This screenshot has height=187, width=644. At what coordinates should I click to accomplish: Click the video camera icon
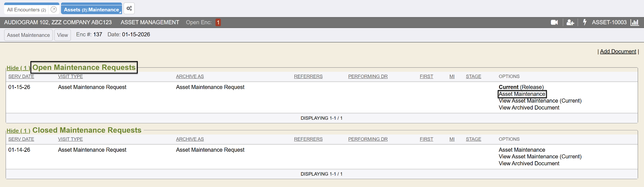pyautogui.click(x=554, y=22)
